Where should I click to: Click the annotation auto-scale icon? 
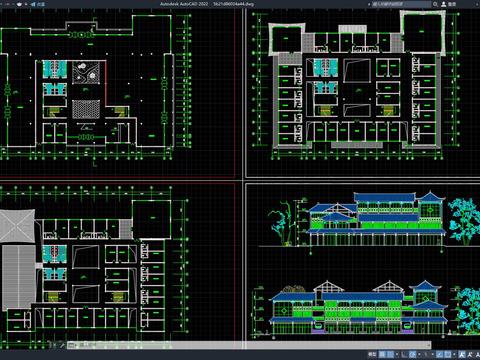(x=470, y=354)
